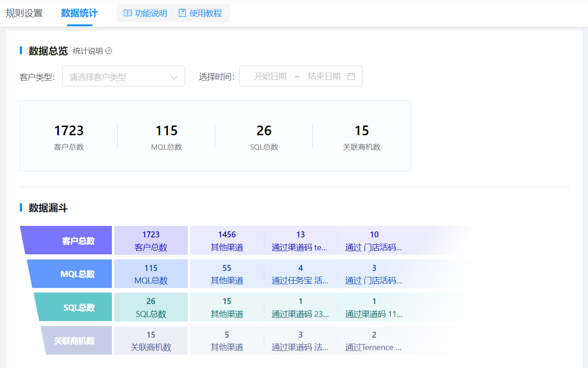Click the 功能说明 book icon
This screenshot has width=588, height=368.
(x=128, y=13)
